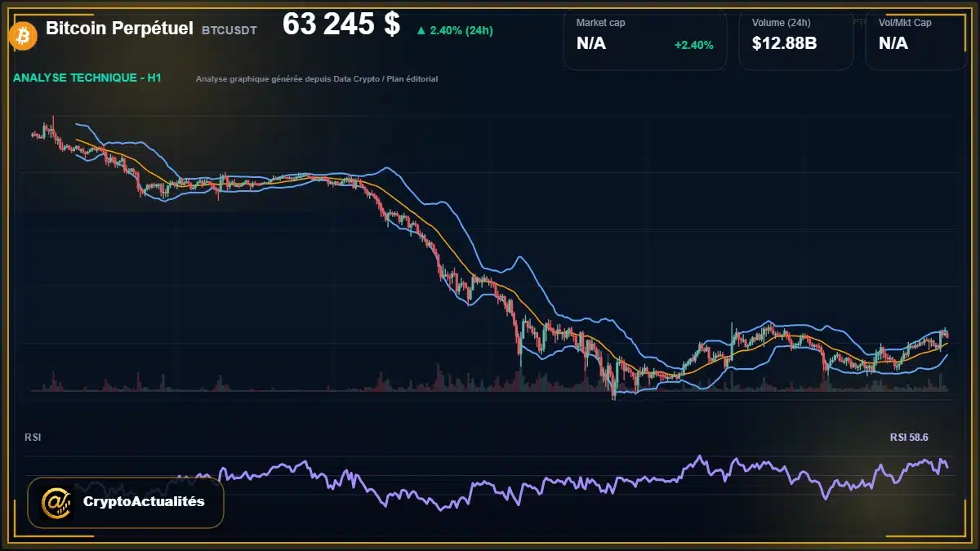Click the Market cap +2.40% value
The width and height of the screenshot is (980, 551).
coord(694,45)
